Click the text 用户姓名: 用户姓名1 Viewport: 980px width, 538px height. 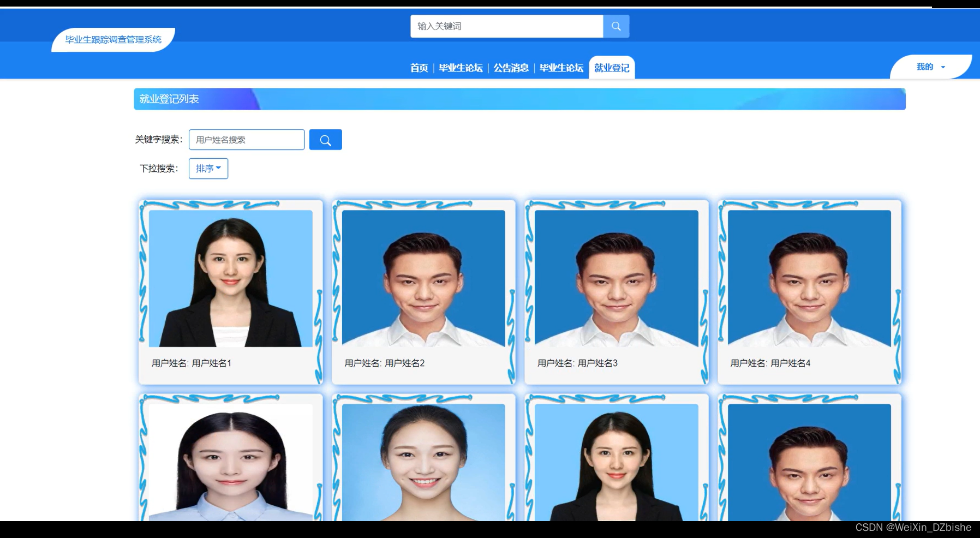(192, 363)
